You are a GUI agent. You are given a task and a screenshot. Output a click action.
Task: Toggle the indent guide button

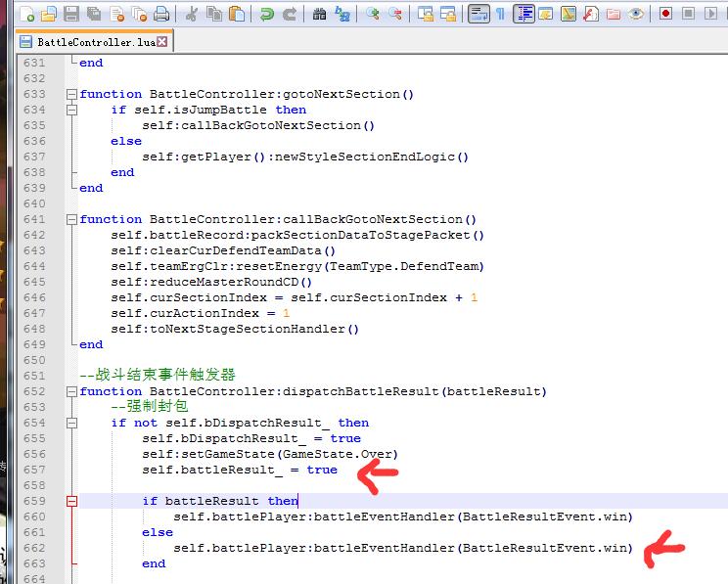523,14
